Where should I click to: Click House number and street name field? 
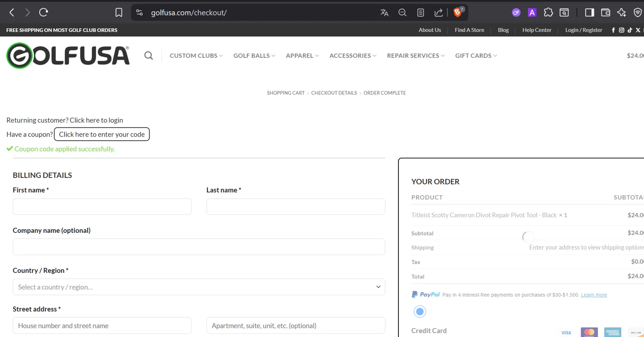click(102, 325)
